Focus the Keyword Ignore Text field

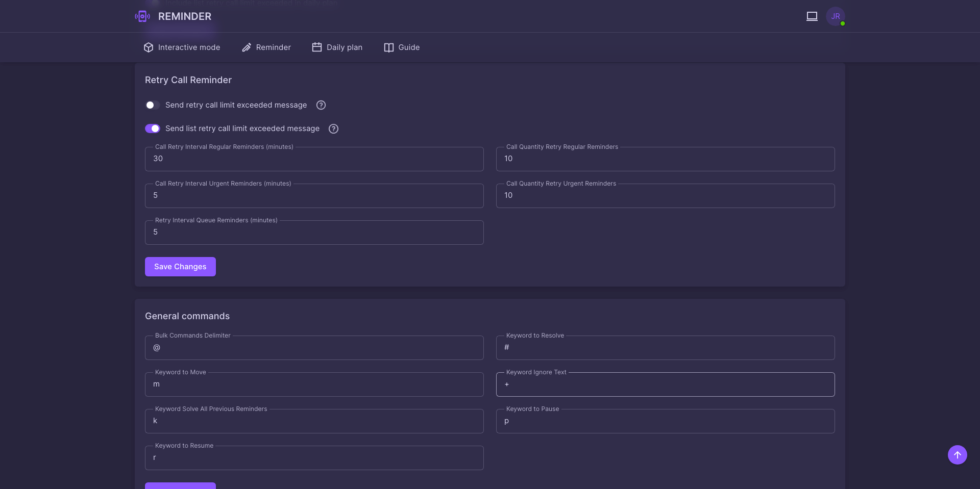click(666, 384)
